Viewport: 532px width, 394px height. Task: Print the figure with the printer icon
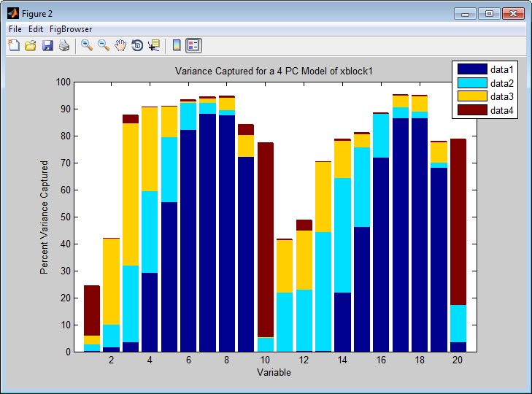64,46
